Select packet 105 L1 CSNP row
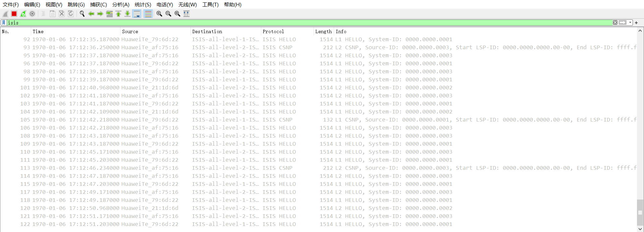 point(319,120)
